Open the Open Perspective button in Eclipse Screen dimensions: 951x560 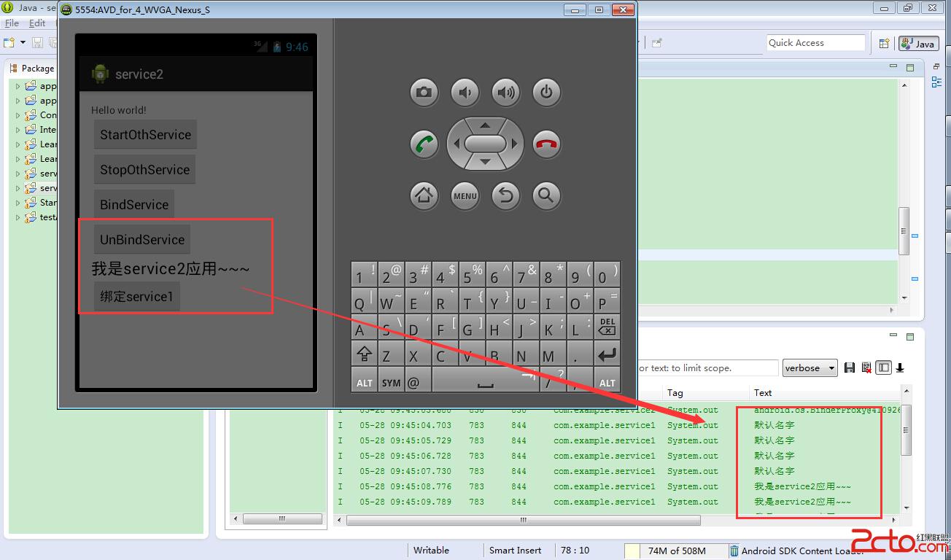[884, 44]
